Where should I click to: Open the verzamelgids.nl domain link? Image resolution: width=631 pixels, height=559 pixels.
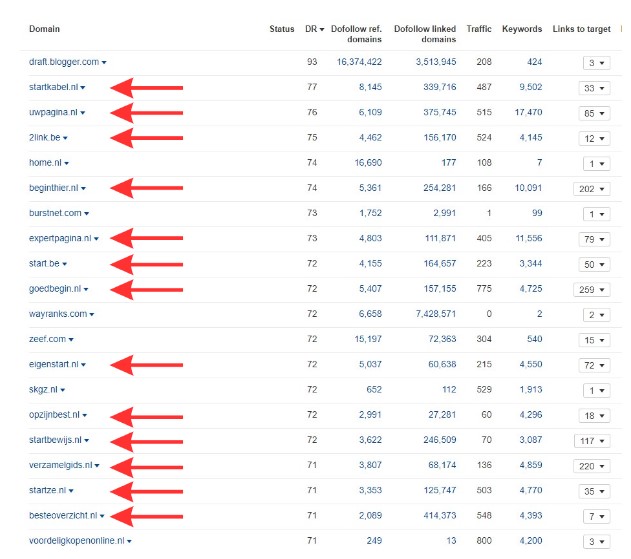[x=61, y=465]
